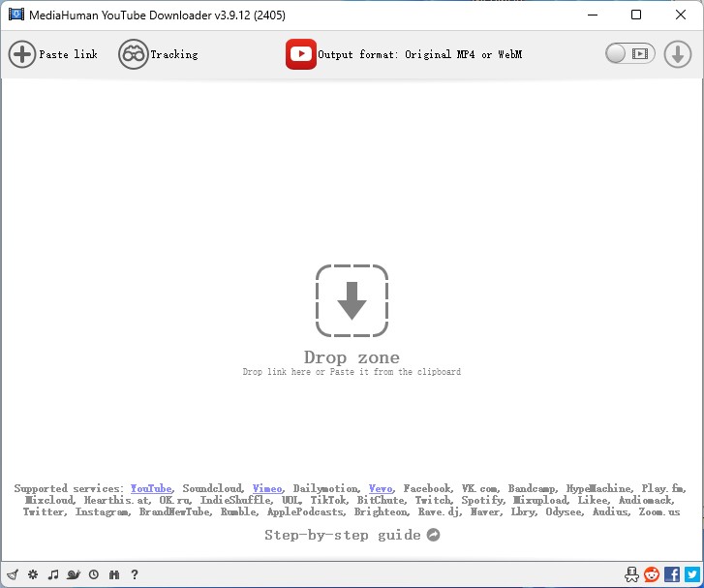
Task: Minimize the MediaHuman window
Action: tap(593, 15)
